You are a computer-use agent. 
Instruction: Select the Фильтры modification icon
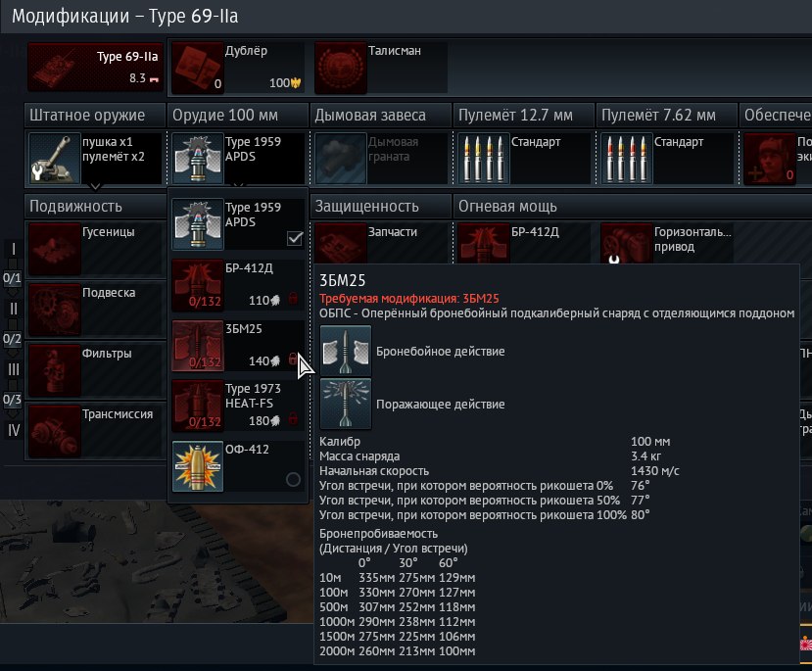coord(55,370)
